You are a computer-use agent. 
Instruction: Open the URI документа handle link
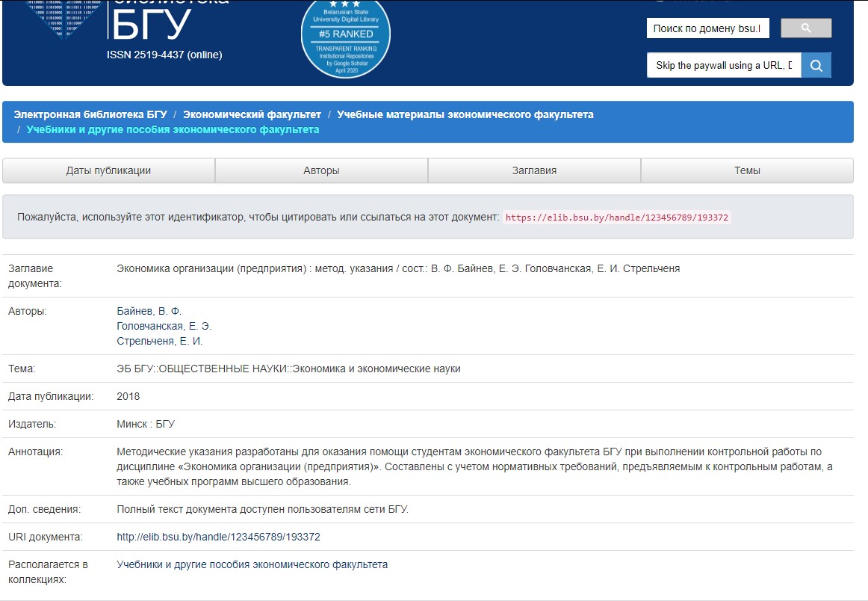click(x=218, y=537)
